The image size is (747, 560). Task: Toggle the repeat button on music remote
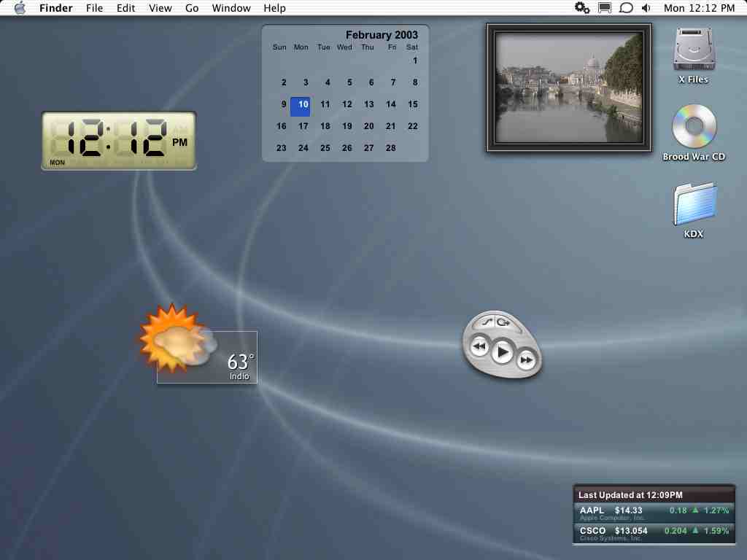click(x=503, y=322)
